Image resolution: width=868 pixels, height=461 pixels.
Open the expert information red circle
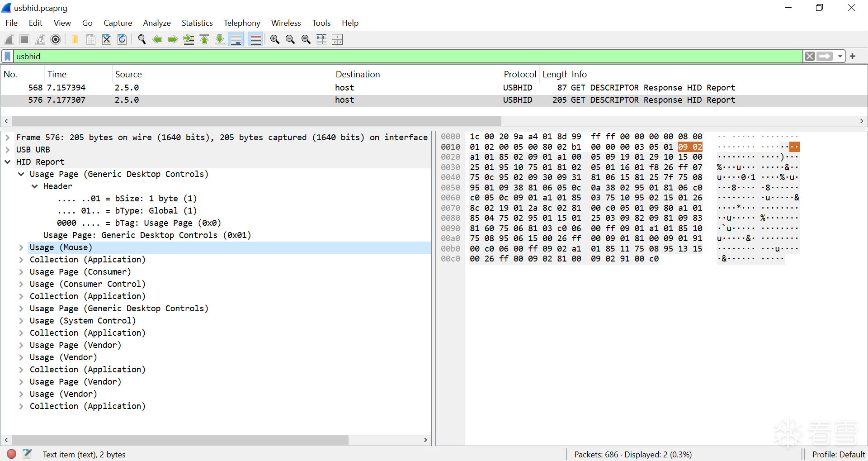click(x=12, y=454)
